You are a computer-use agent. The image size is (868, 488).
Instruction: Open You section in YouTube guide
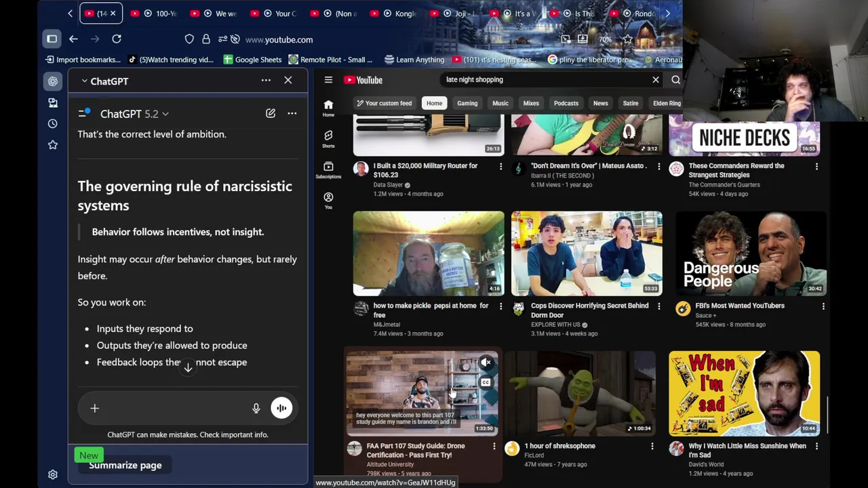[328, 201]
